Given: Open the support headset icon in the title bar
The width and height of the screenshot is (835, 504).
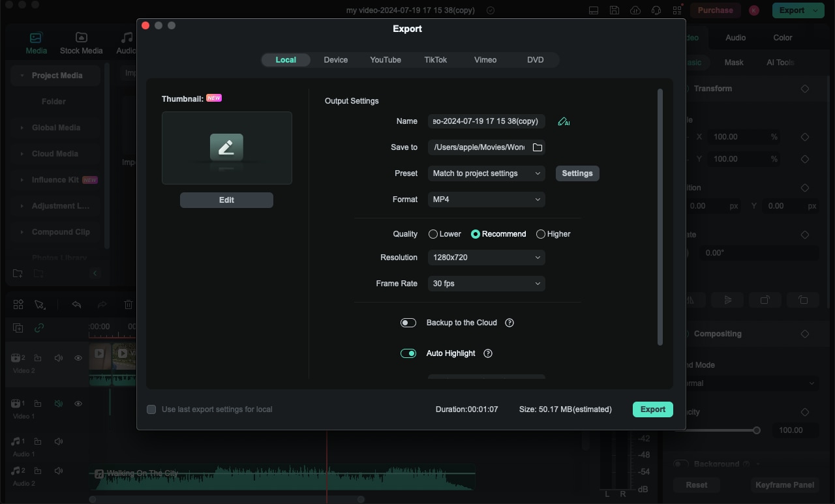Looking at the screenshot, I should pyautogui.click(x=657, y=10).
